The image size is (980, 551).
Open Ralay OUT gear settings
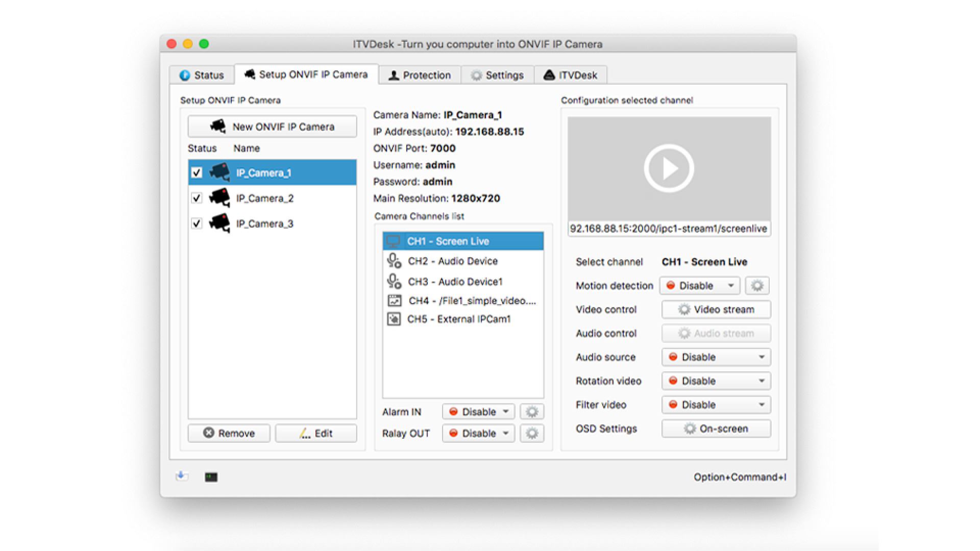(x=532, y=433)
